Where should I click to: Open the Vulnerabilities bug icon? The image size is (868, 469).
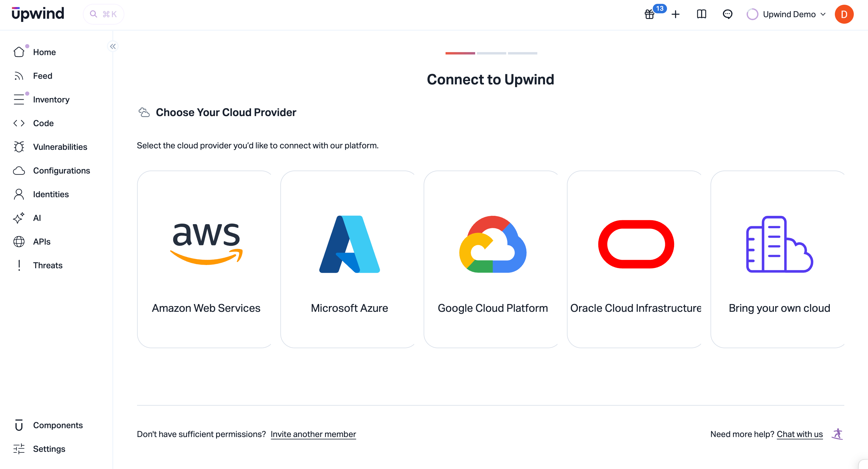(19, 147)
